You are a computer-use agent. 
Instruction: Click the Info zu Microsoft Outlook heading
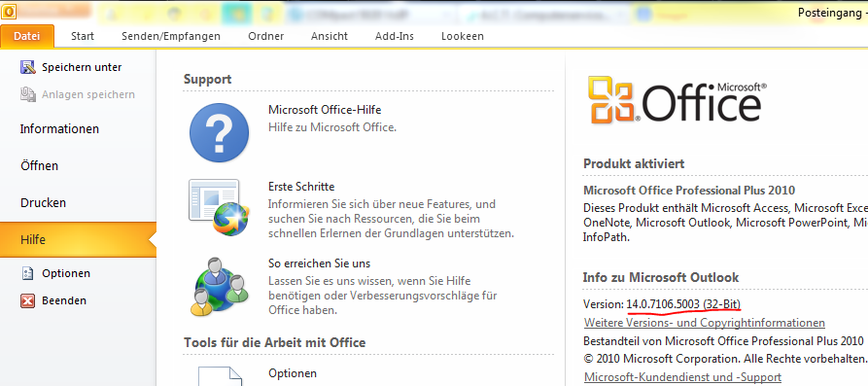[x=661, y=277]
